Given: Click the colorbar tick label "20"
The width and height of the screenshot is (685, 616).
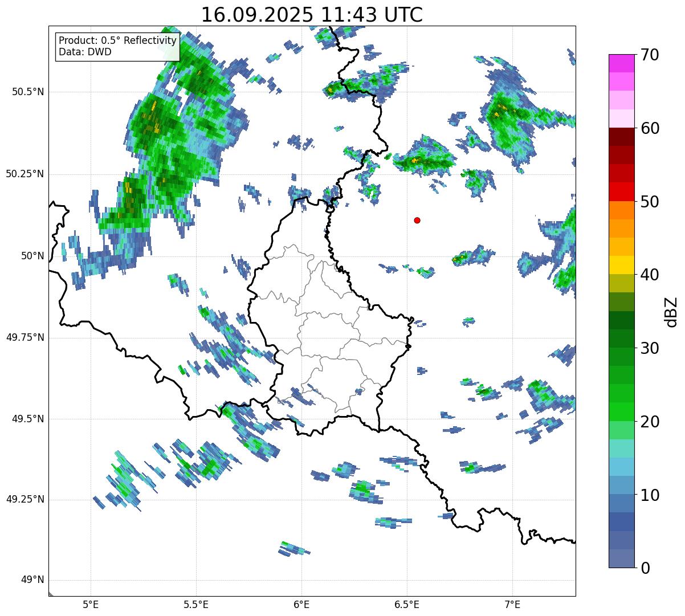Looking at the screenshot, I should [x=650, y=422].
